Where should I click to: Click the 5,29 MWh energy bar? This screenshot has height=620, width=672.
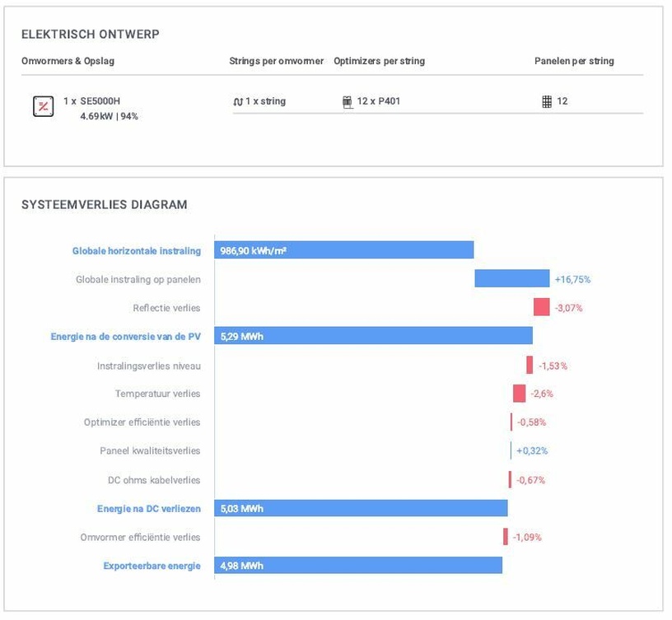tap(373, 336)
